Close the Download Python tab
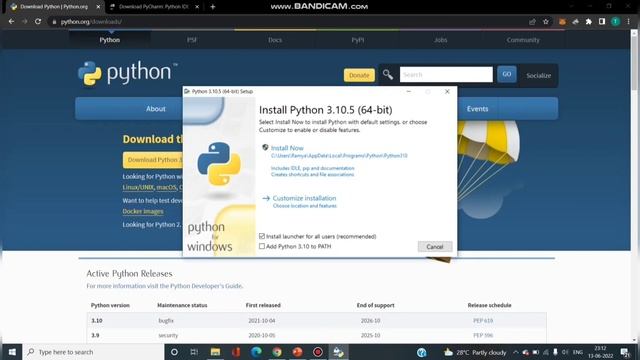The image size is (640, 360). (98, 7)
